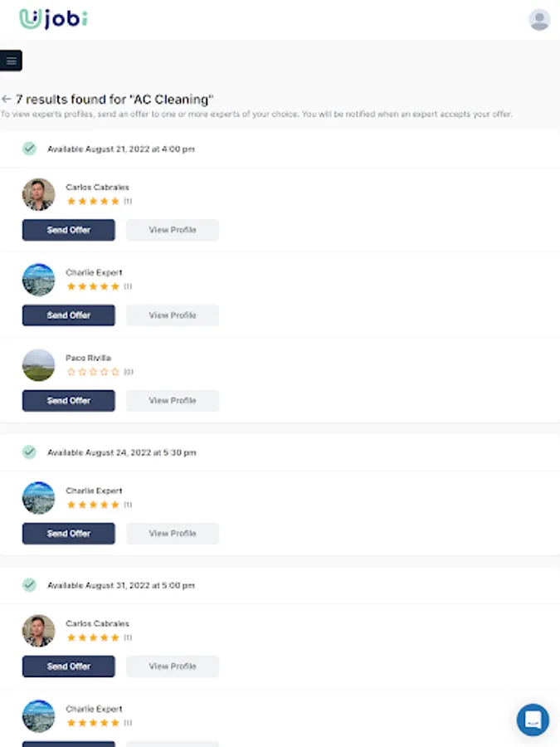The width and height of the screenshot is (560, 747).
Task: Toggle the August 31 availability checkmark
Action: (29, 585)
